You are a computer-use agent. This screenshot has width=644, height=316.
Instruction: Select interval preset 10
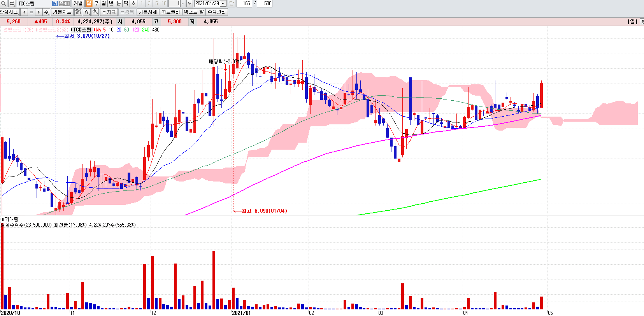coord(164,3)
